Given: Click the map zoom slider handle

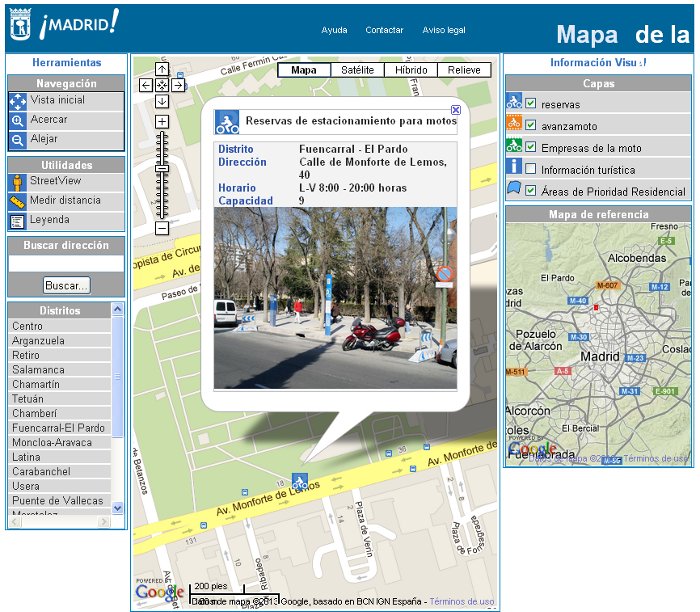Looking at the screenshot, I should 162,168.
